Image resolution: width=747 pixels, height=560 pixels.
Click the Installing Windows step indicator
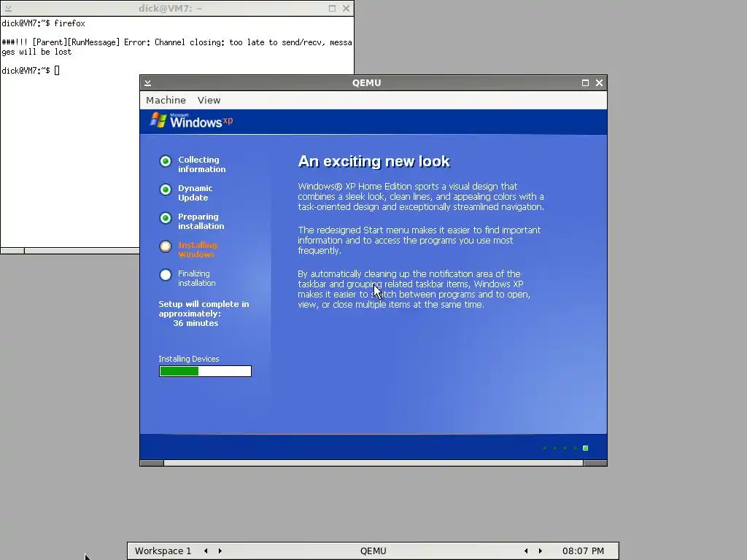[166, 246]
